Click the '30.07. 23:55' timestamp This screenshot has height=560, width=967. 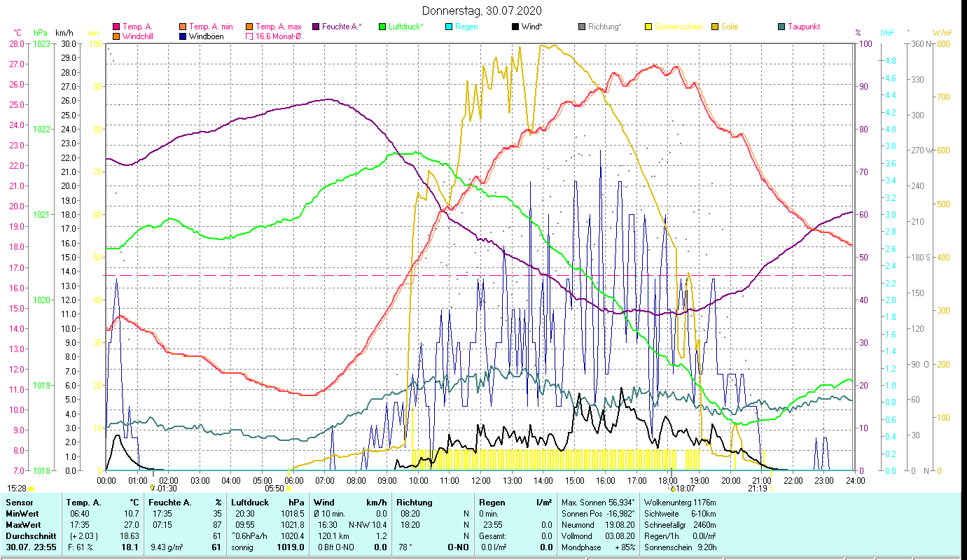tap(29, 547)
